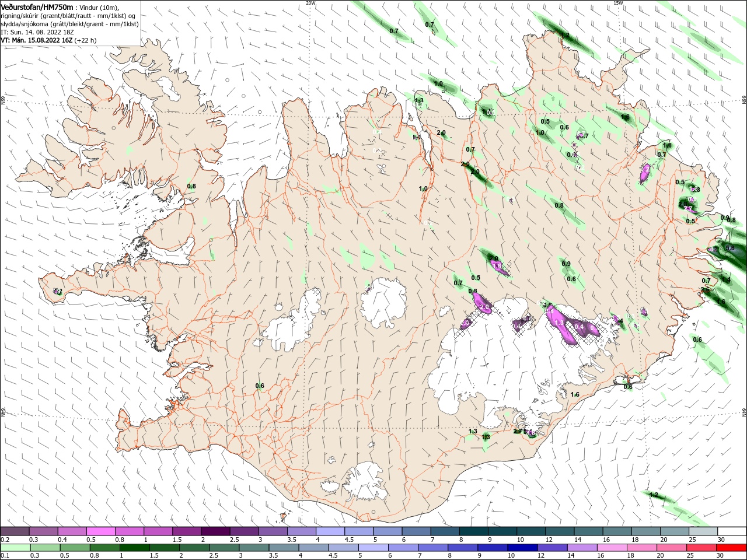The width and height of the screenshot is (747, 560).
Task: Select the pale green 0.1 swatch in the lower legend
Action: [15, 548]
